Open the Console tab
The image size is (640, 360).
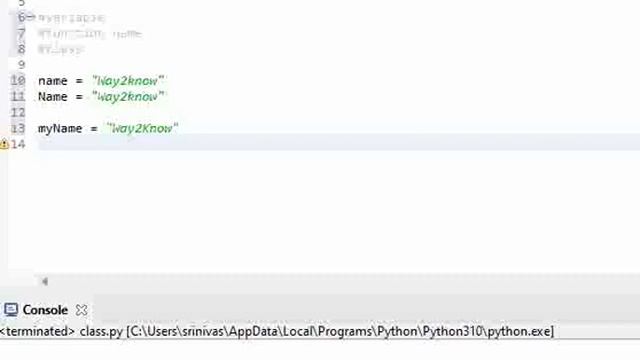[45, 310]
